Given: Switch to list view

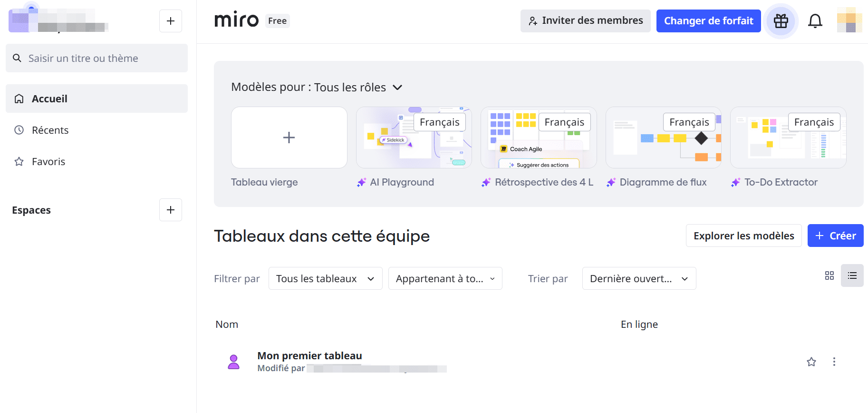Looking at the screenshot, I should (852, 275).
